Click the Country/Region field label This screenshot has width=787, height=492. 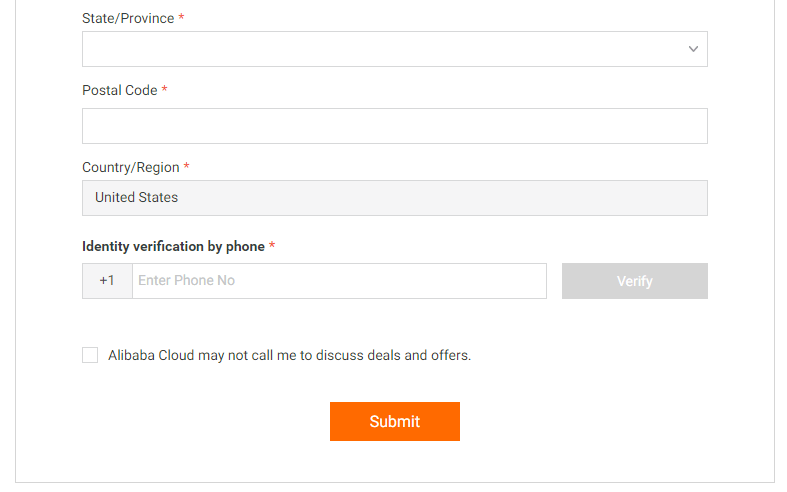point(130,168)
